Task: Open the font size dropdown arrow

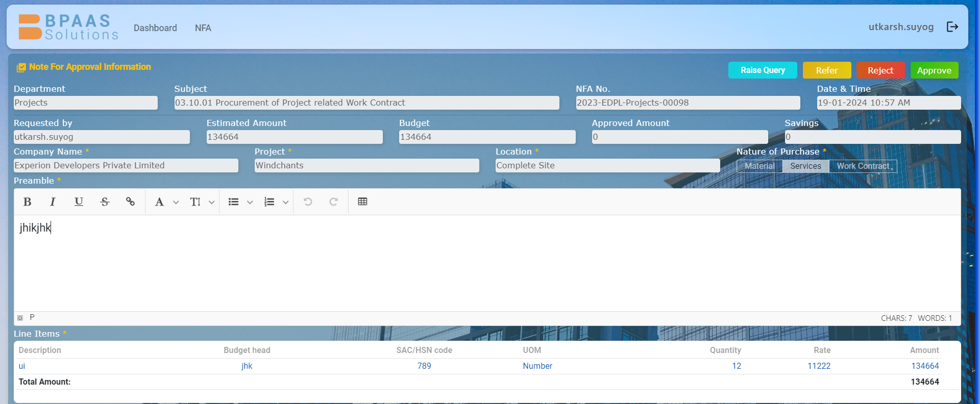Action: coord(212,203)
